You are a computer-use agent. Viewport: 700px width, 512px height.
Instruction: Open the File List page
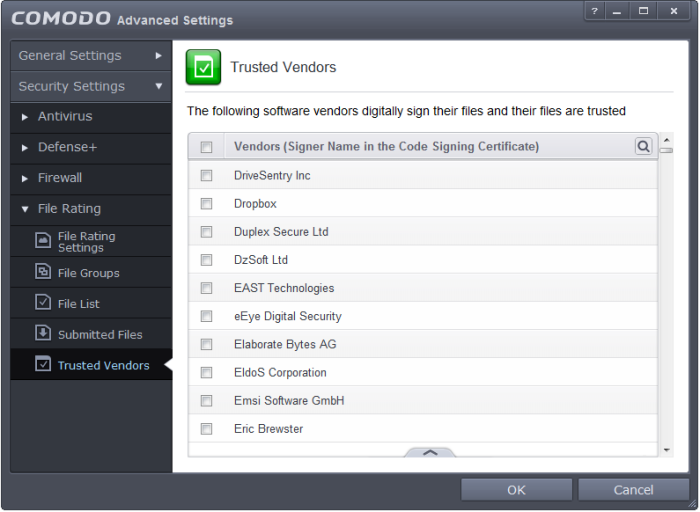click(x=91, y=303)
